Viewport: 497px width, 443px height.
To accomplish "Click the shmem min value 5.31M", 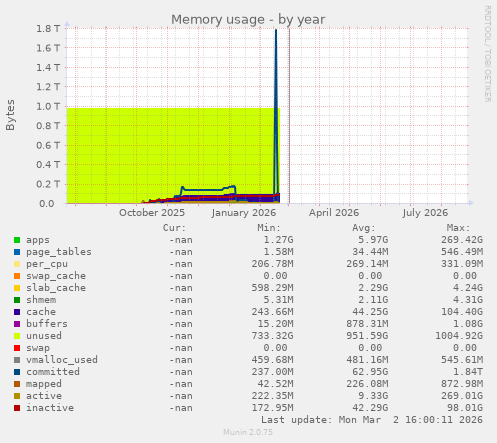I will click(x=279, y=300).
